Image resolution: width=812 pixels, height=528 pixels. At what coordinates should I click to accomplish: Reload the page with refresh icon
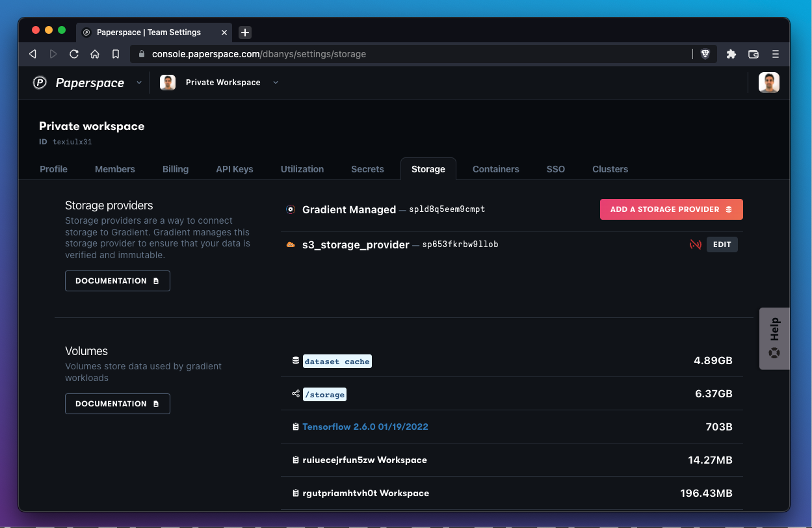point(74,54)
